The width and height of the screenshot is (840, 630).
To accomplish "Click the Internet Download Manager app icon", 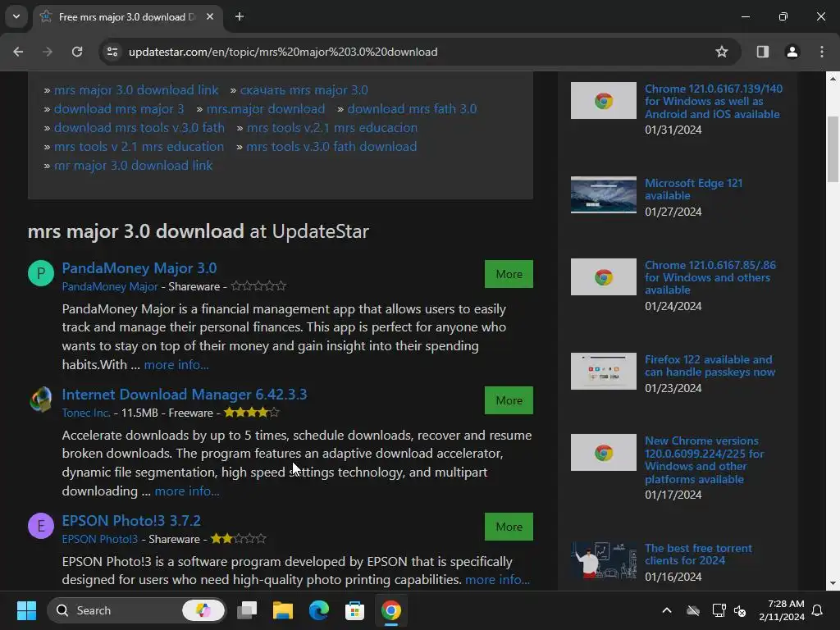I will pyautogui.click(x=41, y=399).
